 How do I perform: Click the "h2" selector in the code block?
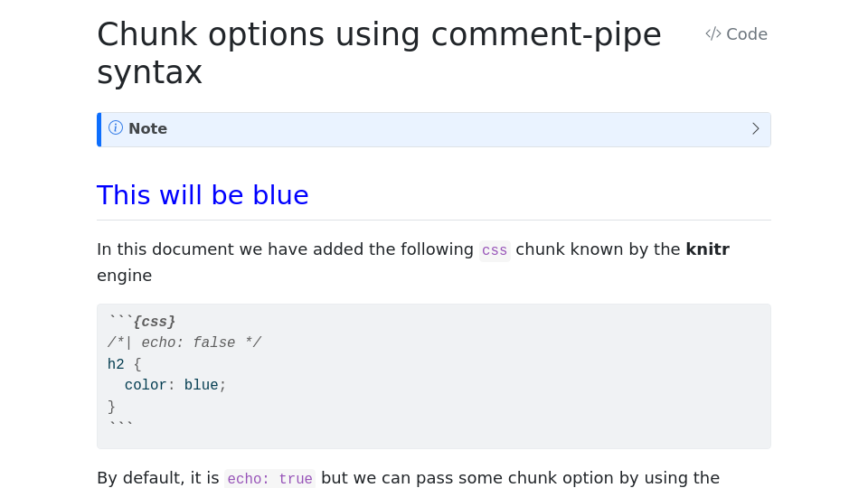tap(116, 364)
